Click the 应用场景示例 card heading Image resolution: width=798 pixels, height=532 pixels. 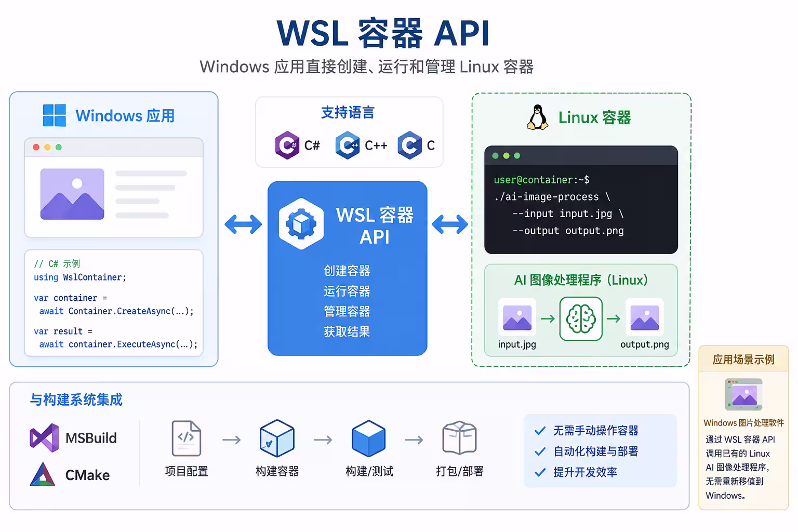coord(743,360)
